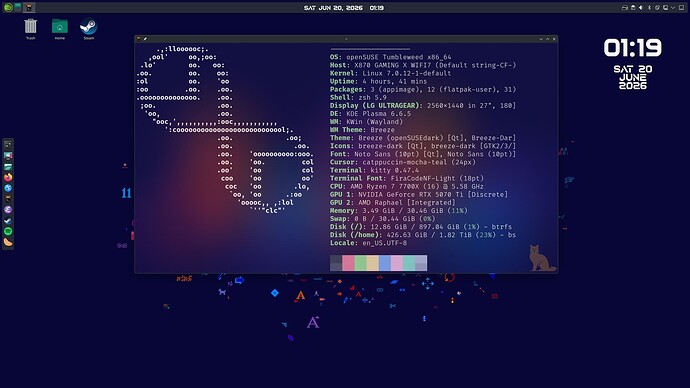Open the blue KDE Discover icon in the dock
Image resolution: width=690 pixels, height=388 pixels.
tap(8, 188)
